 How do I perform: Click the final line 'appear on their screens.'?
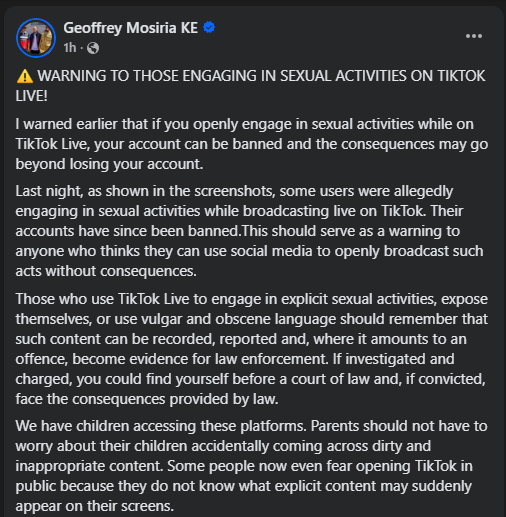pos(95,506)
